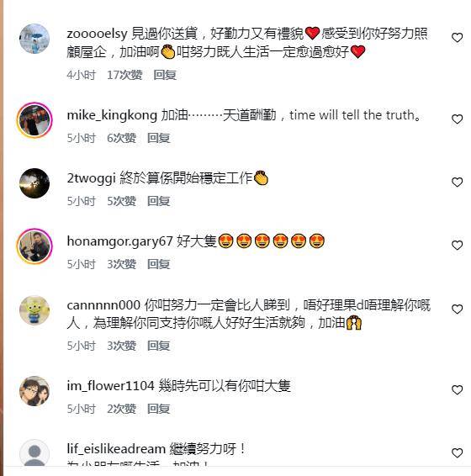Tap the heart next to 2twoggi's comment
This screenshot has width=471, height=476.
(x=457, y=182)
